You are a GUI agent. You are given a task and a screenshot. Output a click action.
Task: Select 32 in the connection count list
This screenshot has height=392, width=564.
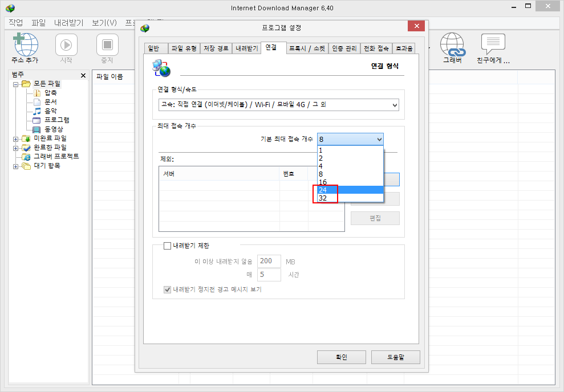tap(350, 198)
